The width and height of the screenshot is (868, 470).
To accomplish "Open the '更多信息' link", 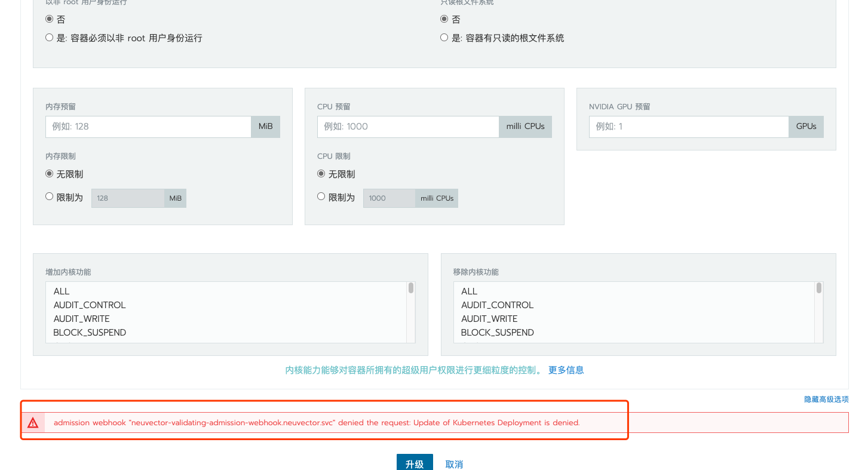I will tap(566, 370).
